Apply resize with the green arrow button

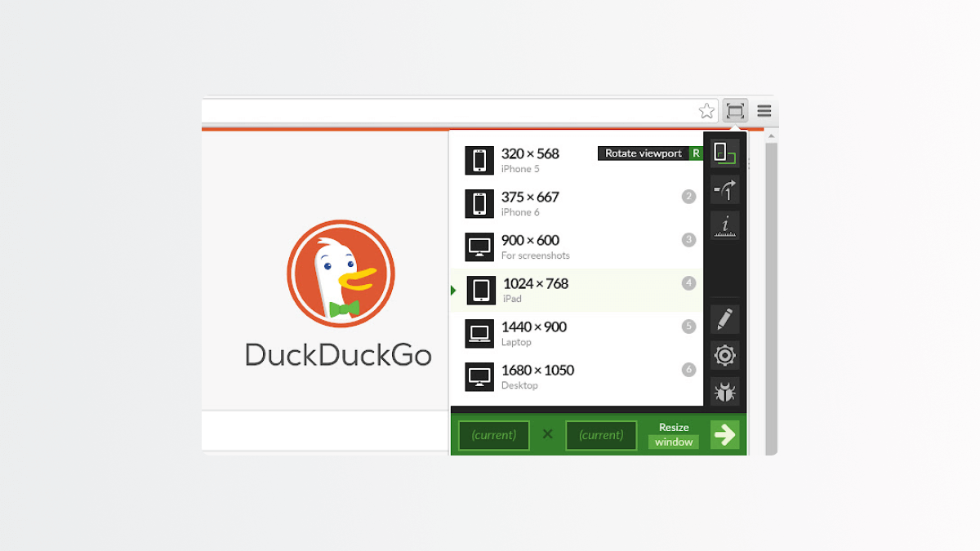point(725,435)
